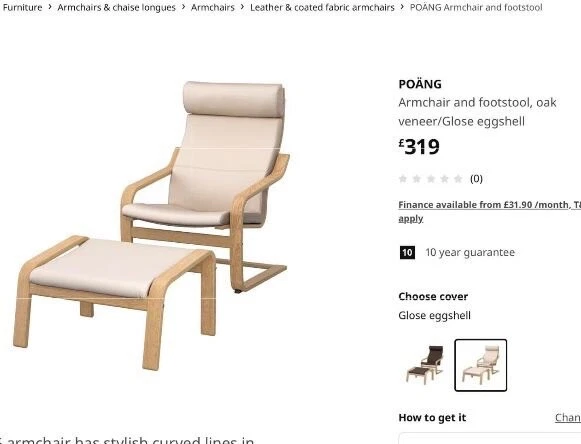Viewport: 581px width, 444px height.
Task: Go to Armchairs & chaise longues breadcrumb
Action: pyautogui.click(x=116, y=7)
